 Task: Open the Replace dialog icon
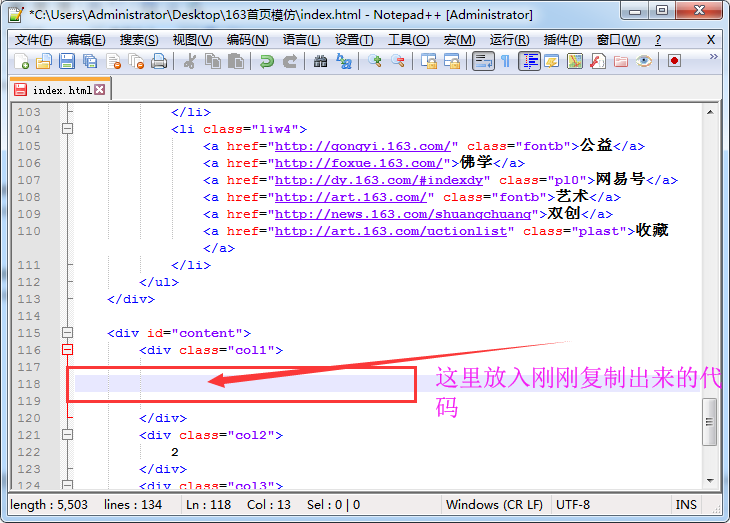tap(344, 61)
